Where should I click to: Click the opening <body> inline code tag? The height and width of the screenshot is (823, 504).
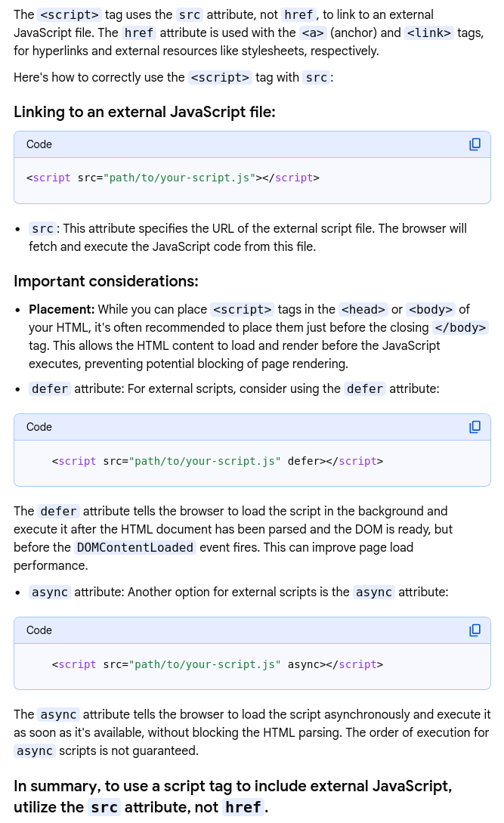pyautogui.click(x=431, y=309)
